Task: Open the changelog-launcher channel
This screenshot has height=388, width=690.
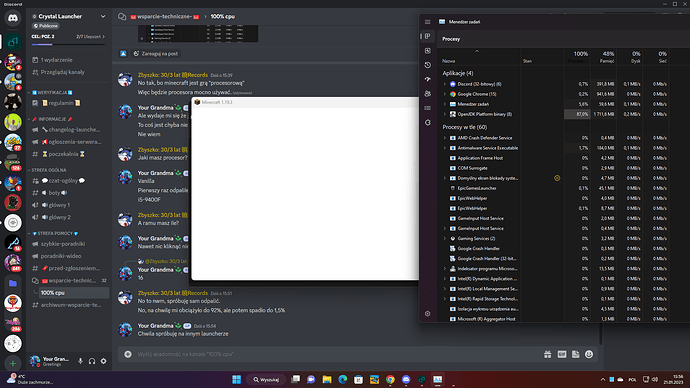Action: click(70, 130)
